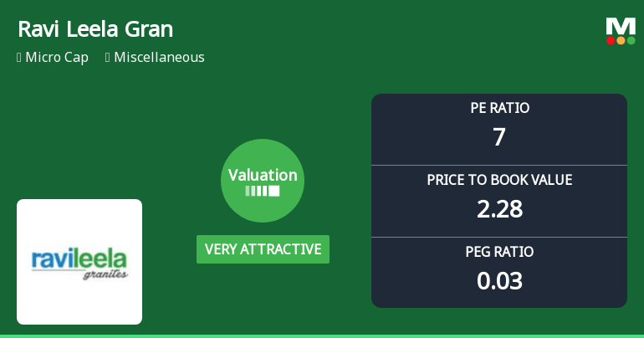Screen dimensions: 644x338
Task: Click the PEG RATIO heading
Action: tap(499, 252)
